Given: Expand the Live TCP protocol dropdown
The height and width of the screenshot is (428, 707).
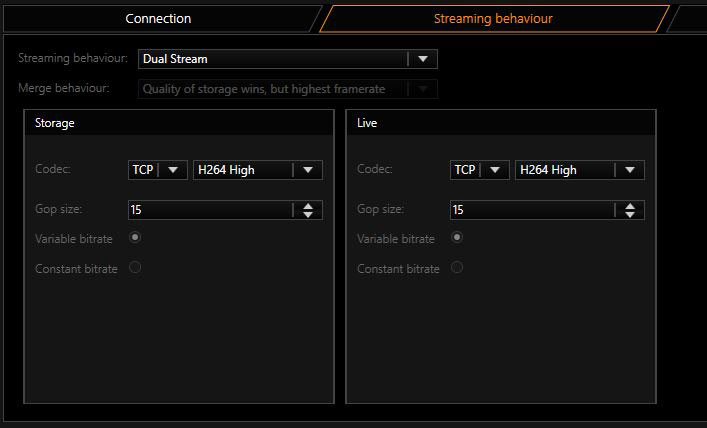Looking at the screenshot, I should point(495,170).
